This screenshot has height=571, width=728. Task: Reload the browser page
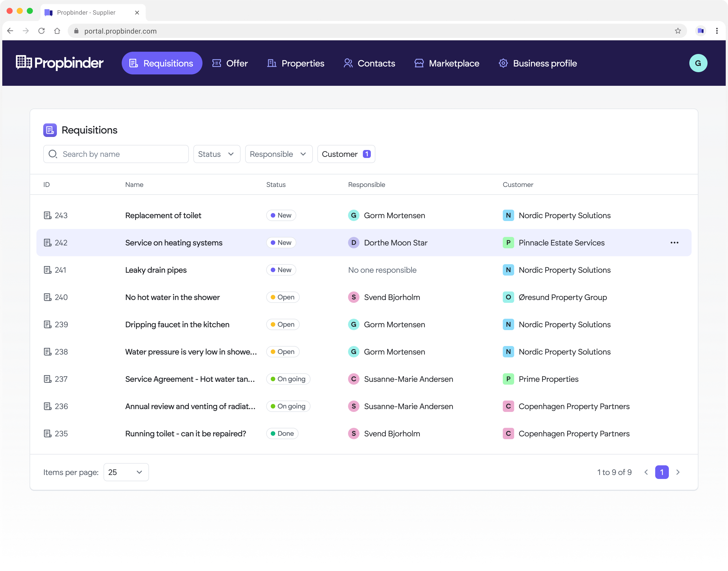pos(42,31)
